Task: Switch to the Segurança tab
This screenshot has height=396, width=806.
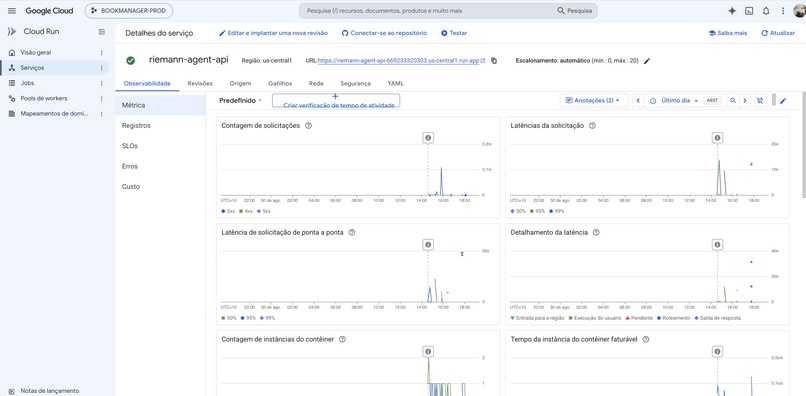Action: click(355, 83)
